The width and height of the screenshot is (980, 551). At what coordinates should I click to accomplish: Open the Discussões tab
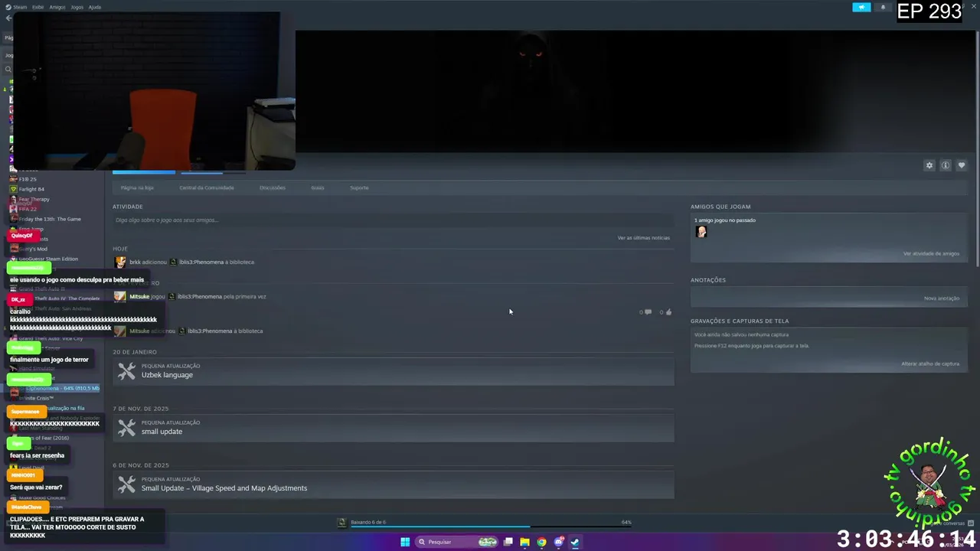[273, 187]
